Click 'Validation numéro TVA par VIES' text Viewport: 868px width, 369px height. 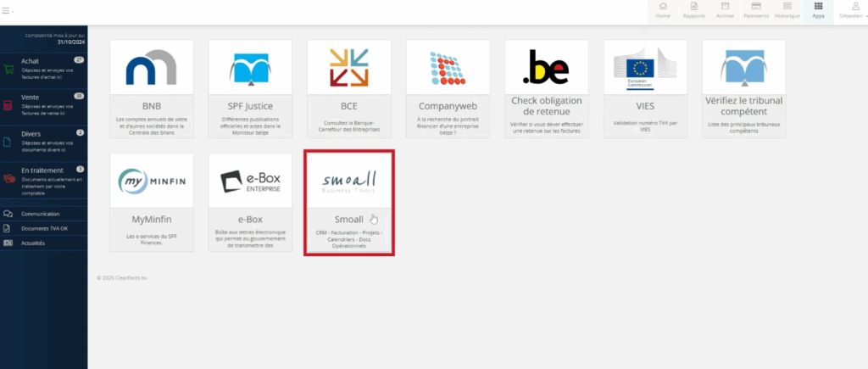click(x=645, y=126)
